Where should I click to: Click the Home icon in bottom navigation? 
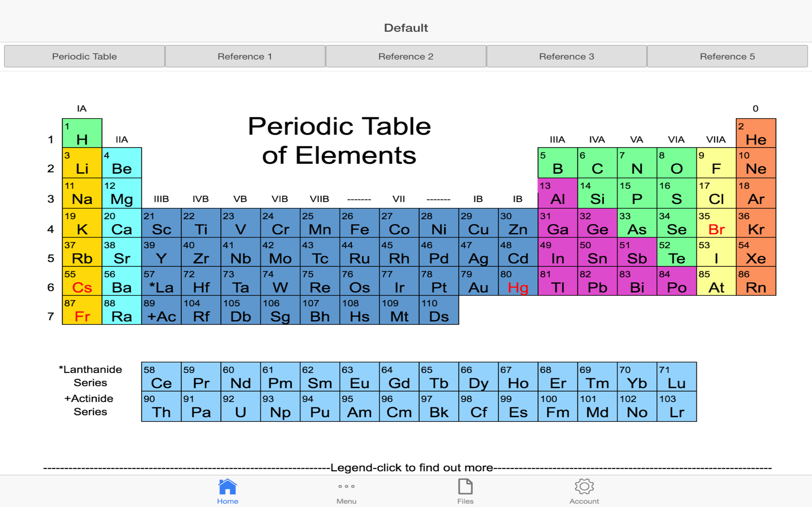[x=227, y=490]
